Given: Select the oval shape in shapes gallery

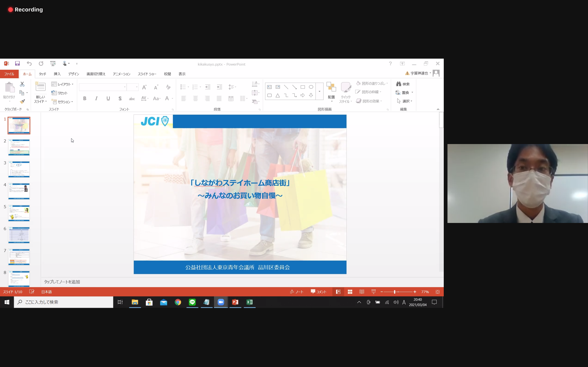Looking at the screenshot, I should (x=311, y=87).
